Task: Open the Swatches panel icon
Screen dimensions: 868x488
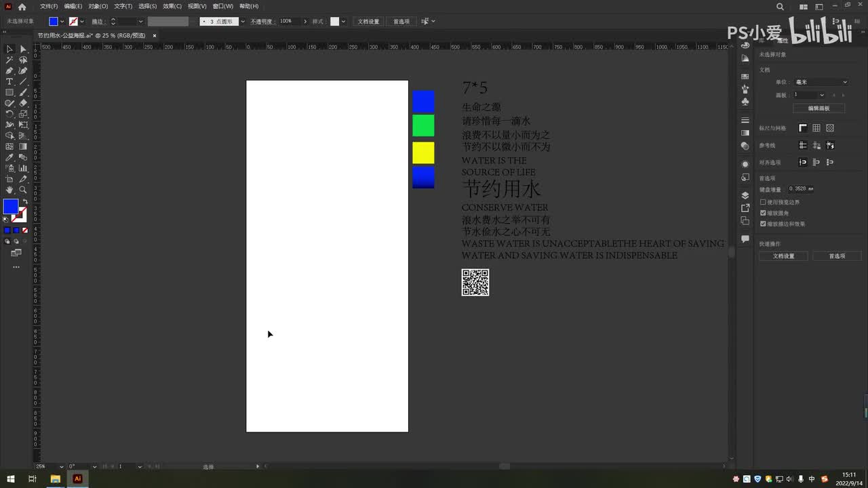Action: (745, 77)
